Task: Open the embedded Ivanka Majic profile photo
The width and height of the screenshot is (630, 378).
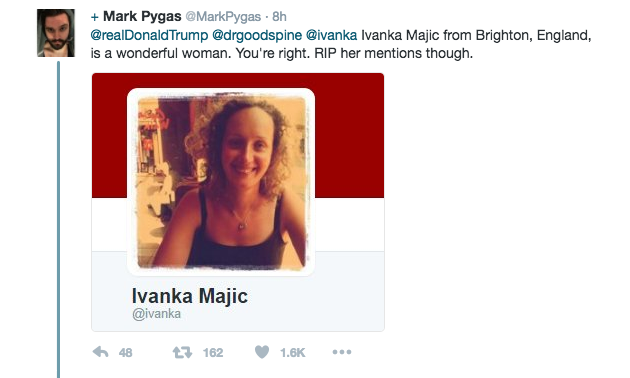Action: tap(221, 182)
